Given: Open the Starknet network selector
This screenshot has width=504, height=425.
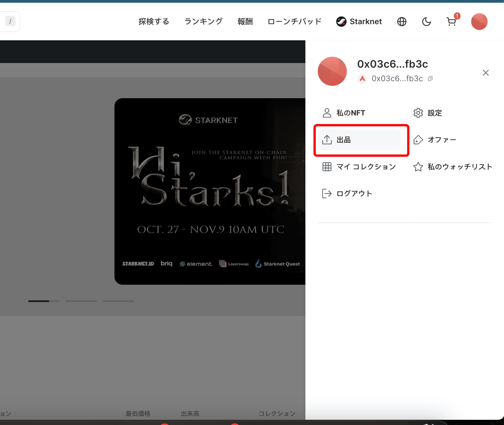Looking at the screenshot, I should (x=359, y=22).
